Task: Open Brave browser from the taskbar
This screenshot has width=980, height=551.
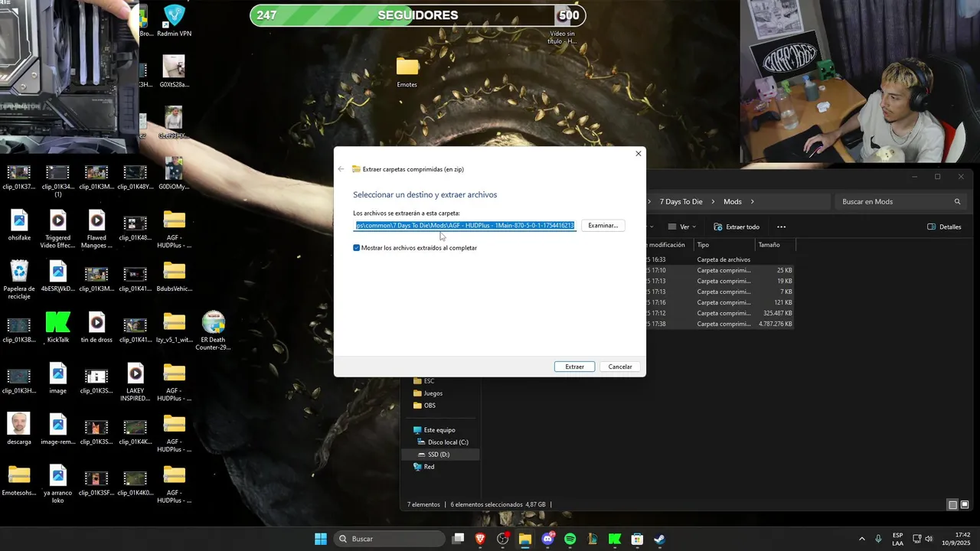Action: click(x=481, y=539)
